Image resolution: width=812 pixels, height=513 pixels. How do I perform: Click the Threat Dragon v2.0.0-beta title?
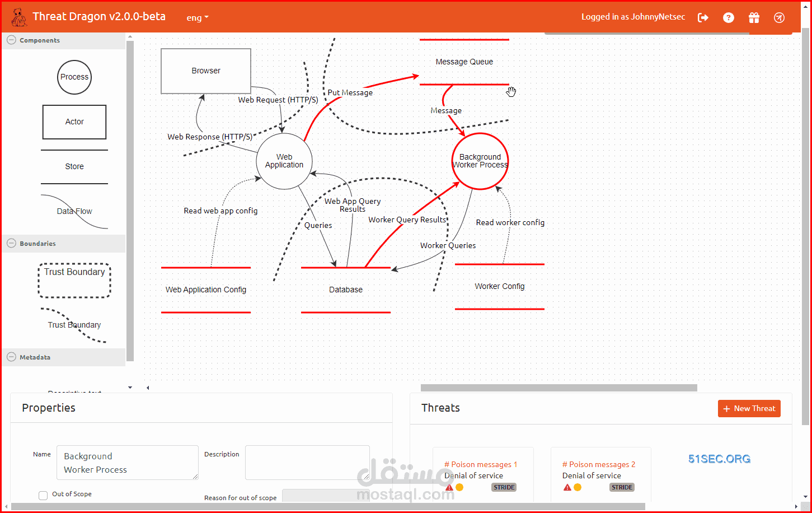click(99, 17)
